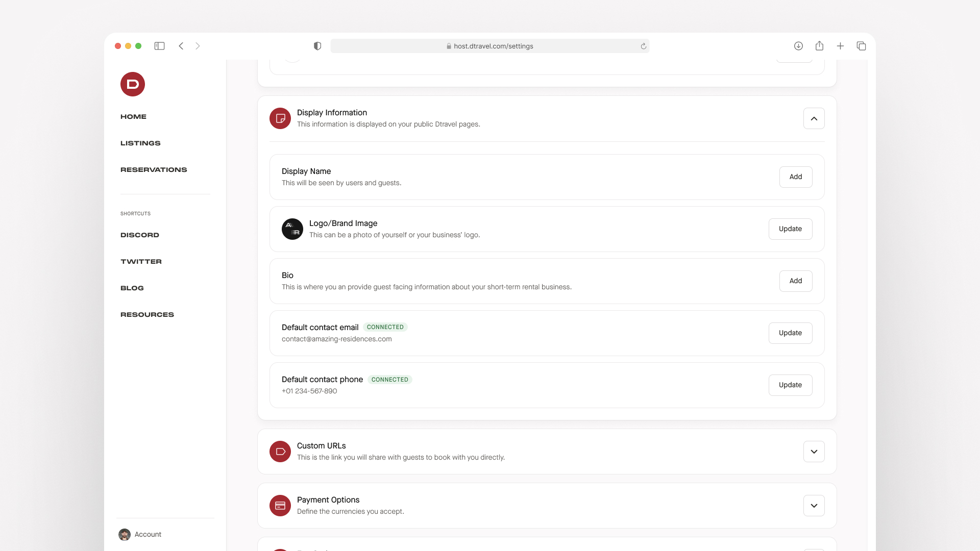
Task: Click the Dtravel logo in the sidebar
Action: 133,84
